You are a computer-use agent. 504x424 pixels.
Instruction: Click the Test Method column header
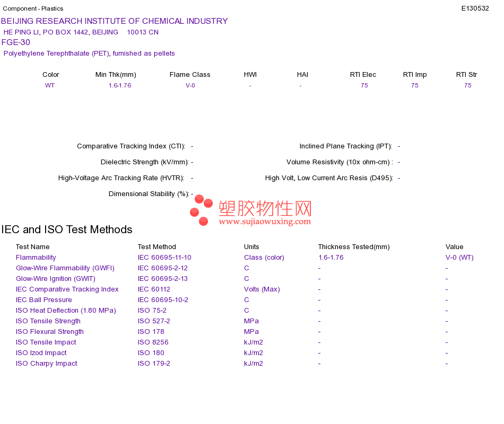[157, 247]
